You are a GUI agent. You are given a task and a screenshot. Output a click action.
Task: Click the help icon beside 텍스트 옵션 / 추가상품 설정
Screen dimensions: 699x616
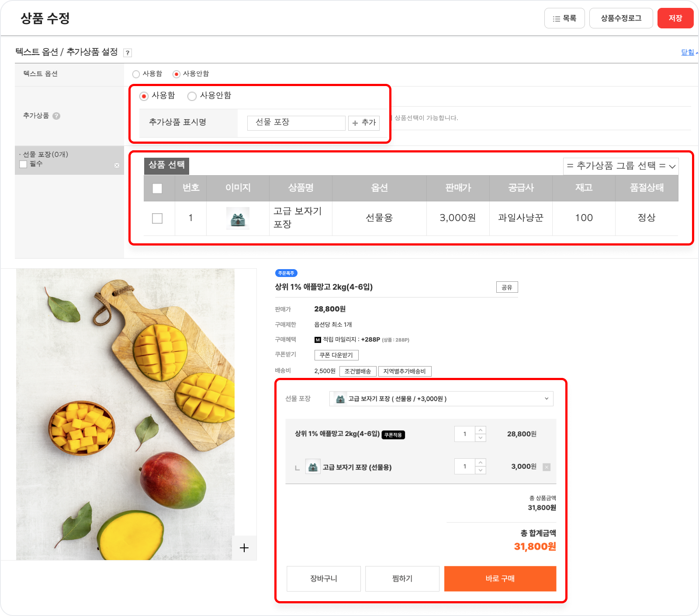coord(128,53)
